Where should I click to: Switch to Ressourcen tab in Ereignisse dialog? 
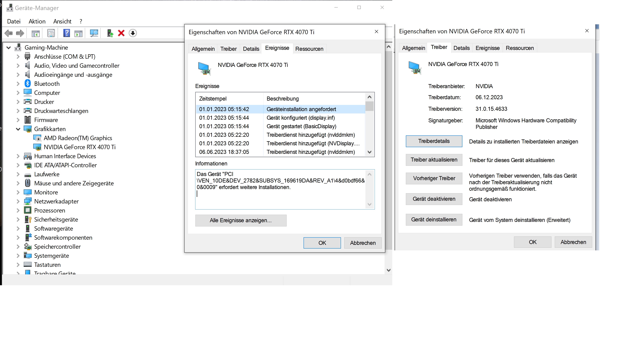pyautogui.click(x=309, y=49)
